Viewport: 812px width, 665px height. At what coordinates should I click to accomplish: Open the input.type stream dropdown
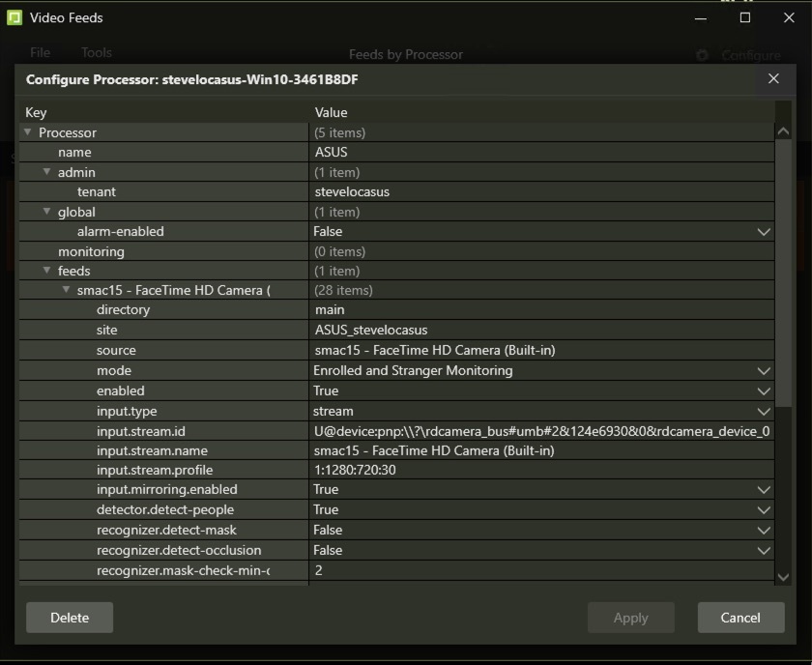tap(764, 411)
